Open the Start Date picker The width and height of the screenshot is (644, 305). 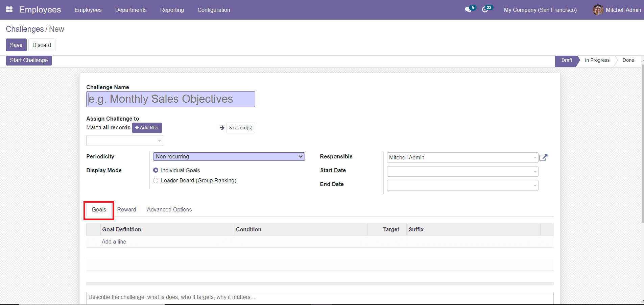point(462,171)
